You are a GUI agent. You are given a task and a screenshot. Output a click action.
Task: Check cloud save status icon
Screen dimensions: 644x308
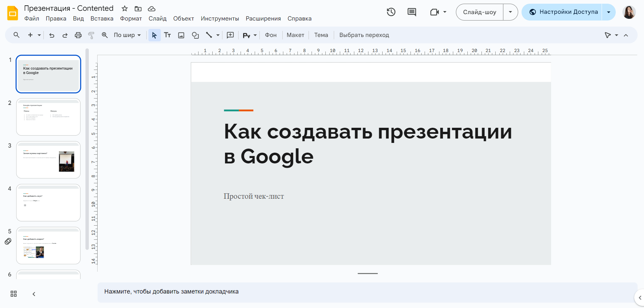(x=152, y=8)
